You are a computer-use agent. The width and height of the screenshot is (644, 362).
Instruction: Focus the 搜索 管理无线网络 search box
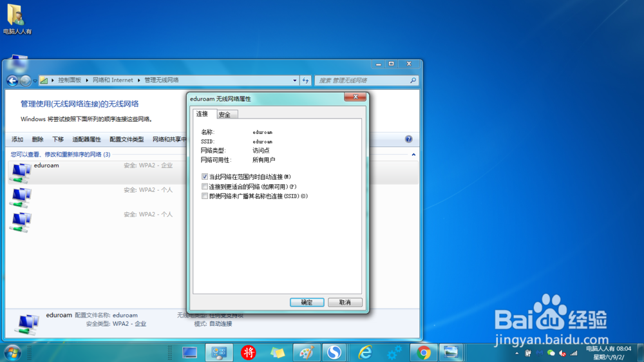366,81
